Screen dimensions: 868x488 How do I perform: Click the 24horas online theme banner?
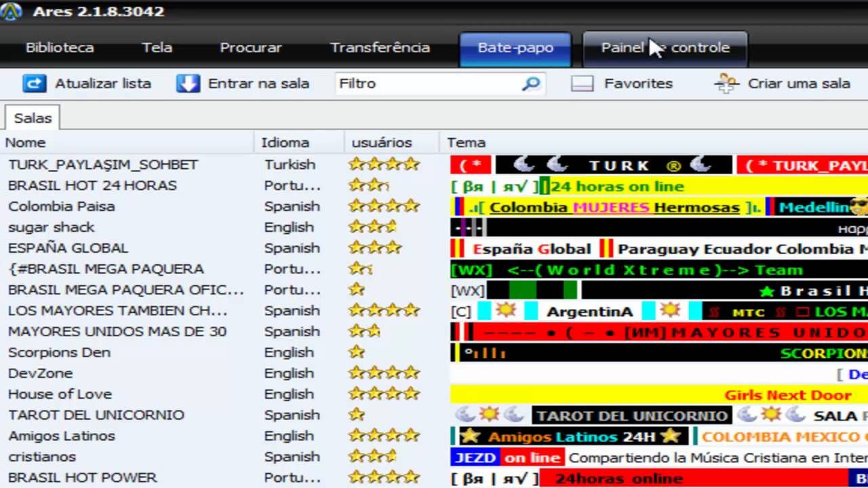click(x=618, y=479)
